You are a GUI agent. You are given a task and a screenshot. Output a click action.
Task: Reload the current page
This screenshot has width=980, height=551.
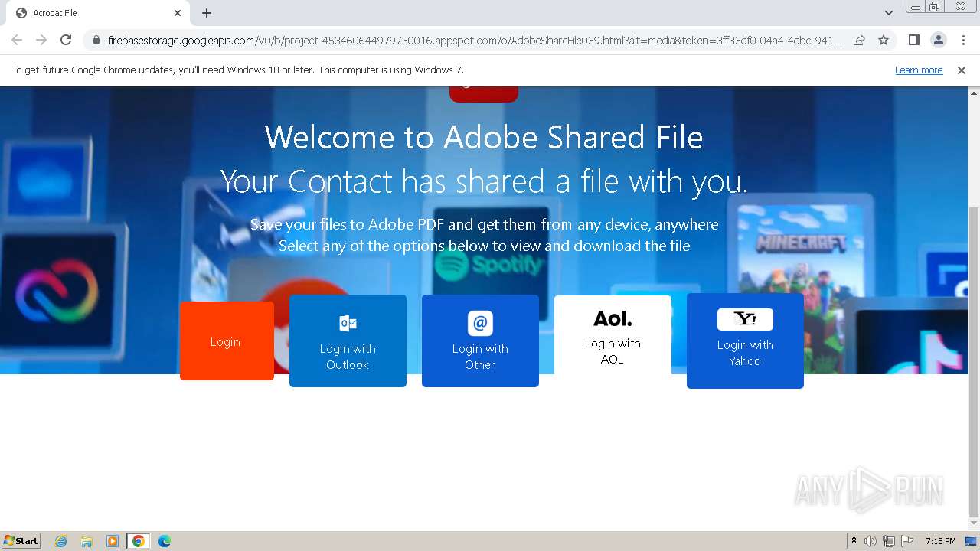point(66,40)
